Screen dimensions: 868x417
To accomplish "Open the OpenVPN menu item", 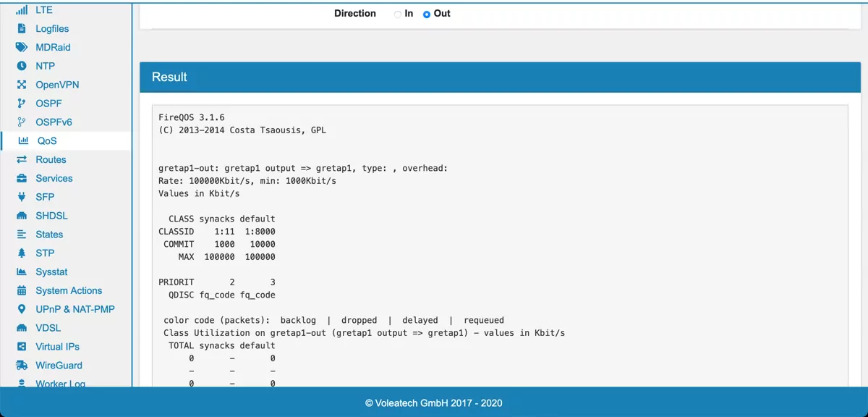I will point(57,85).
